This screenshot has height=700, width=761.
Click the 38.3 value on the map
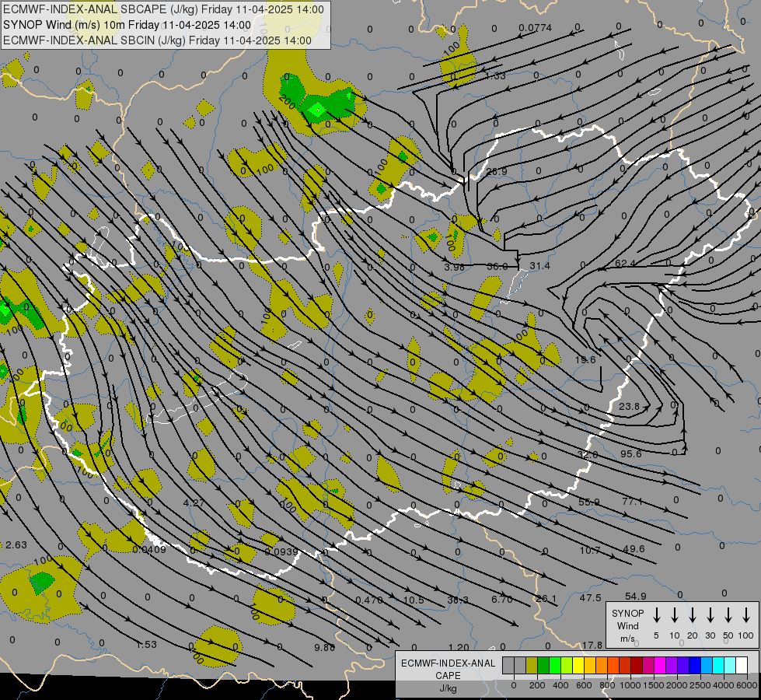[458, 600]
